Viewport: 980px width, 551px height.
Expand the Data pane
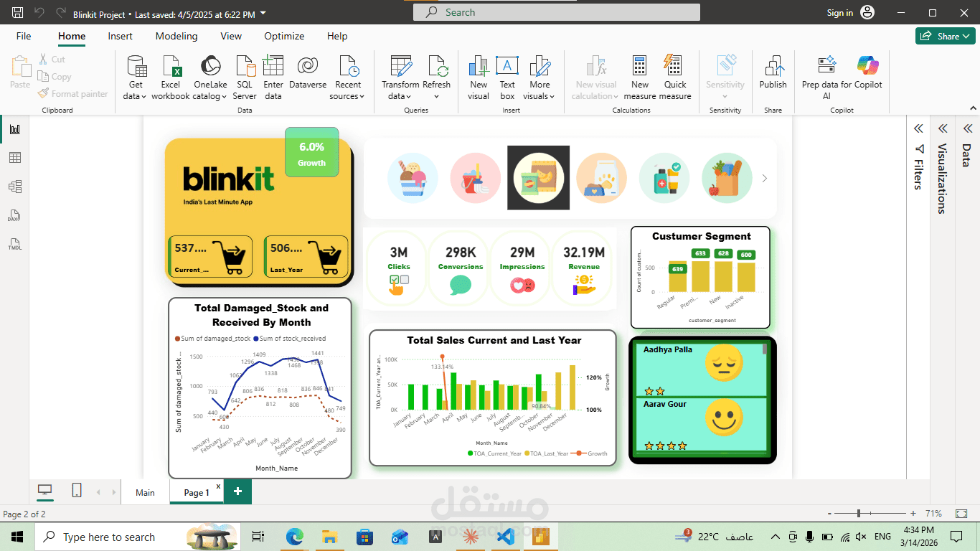point(967,128)
